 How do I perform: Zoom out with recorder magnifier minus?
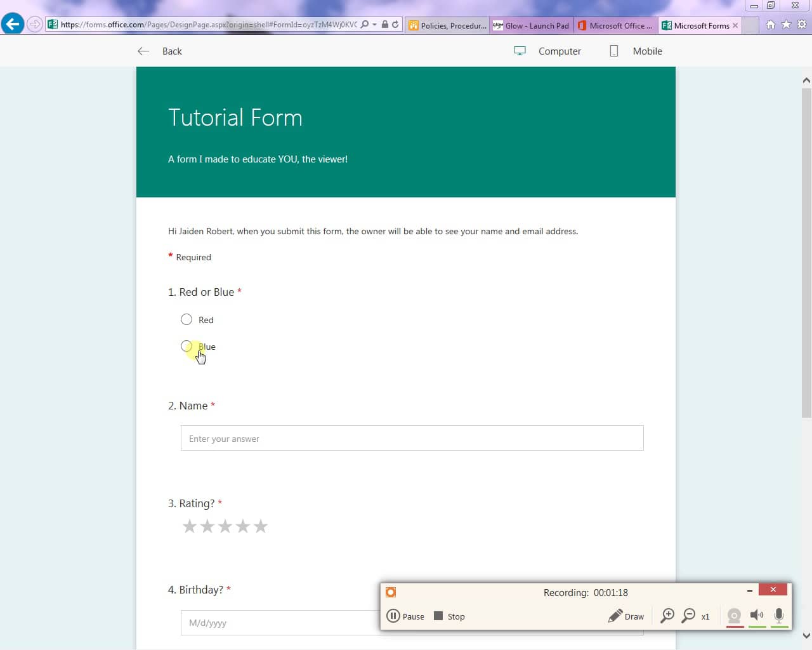(x=688, y=616)
